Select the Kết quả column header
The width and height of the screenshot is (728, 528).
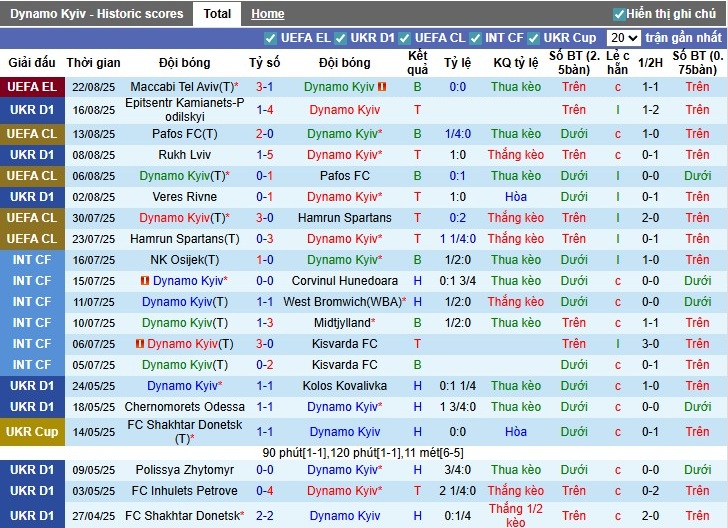pyautogui.click(x=417, y=63)
